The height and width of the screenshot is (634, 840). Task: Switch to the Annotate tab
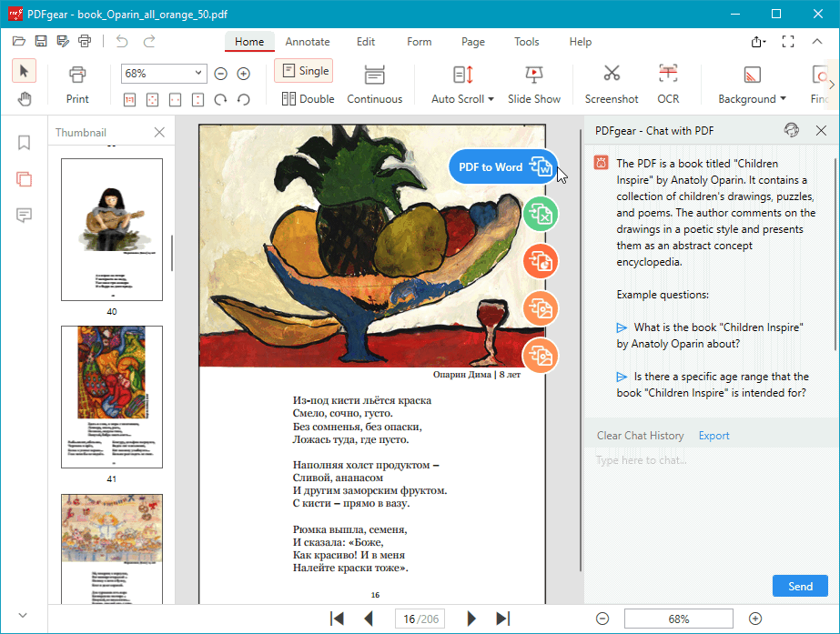pyautogui.click(x=308, y=42)
